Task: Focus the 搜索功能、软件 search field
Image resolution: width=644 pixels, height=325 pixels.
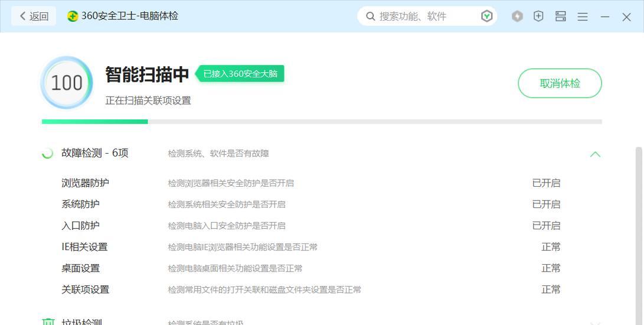Action: (427, 17)
